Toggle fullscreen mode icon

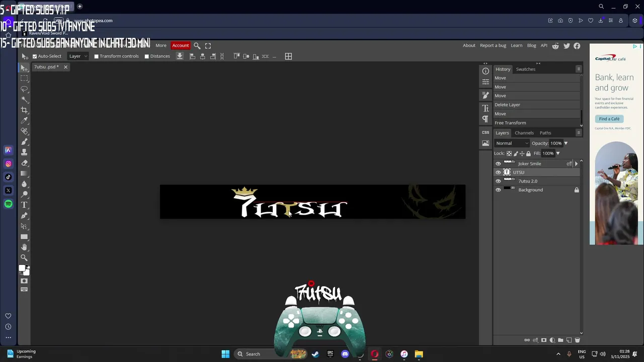(208, 45)
